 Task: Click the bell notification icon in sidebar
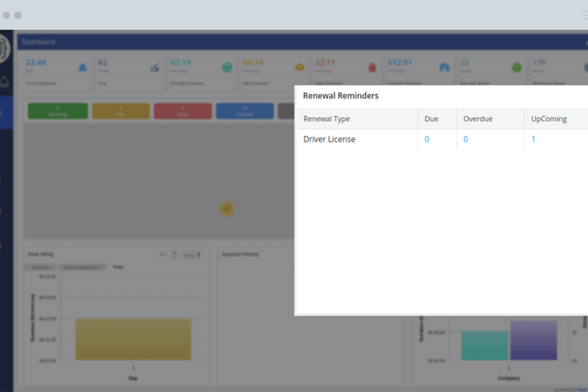6,81
